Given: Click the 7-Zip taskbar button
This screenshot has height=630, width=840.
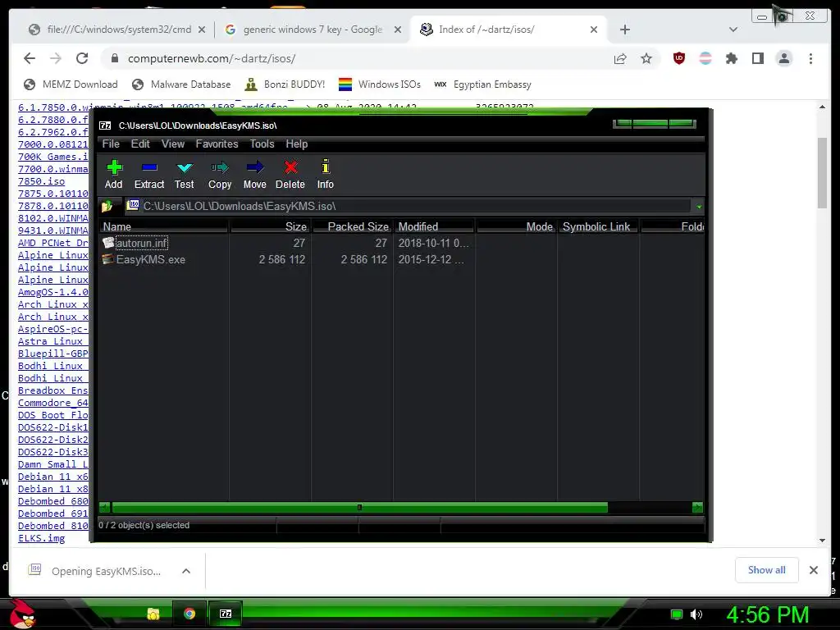Looking at the screenshot, I should [x=226, y=614].
